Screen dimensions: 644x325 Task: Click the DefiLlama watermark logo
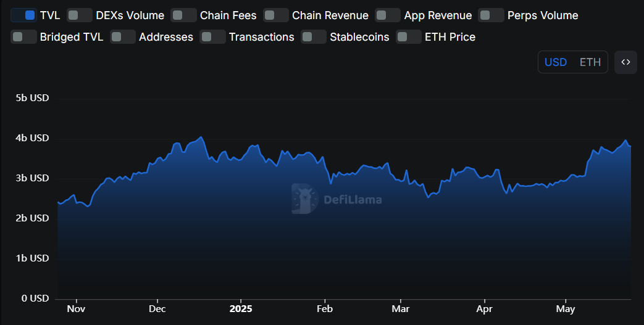[x=337, y=199]
